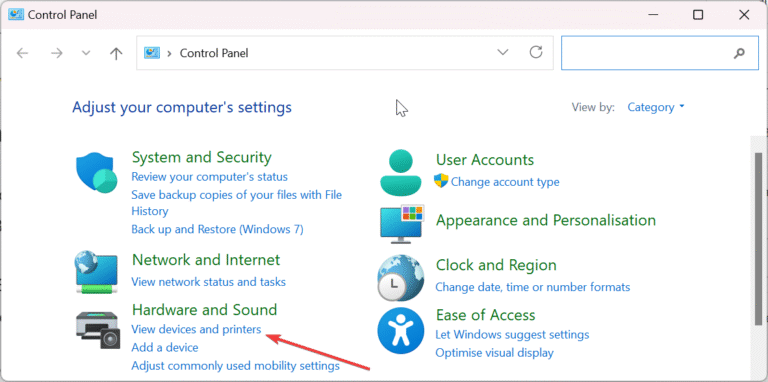Open Save backup copies with File History
This screenshot has width=768, height=382.
pyautogui.click(x=237, y=203)
